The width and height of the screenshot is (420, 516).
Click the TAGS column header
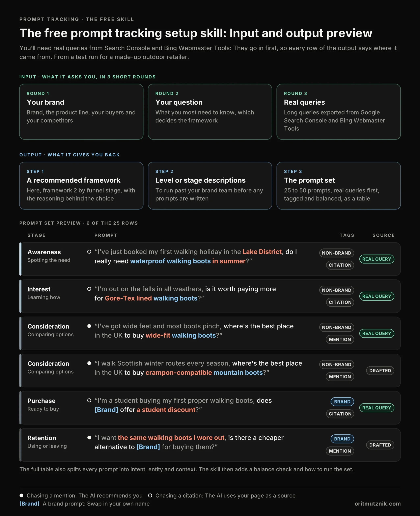pos(347,235)
